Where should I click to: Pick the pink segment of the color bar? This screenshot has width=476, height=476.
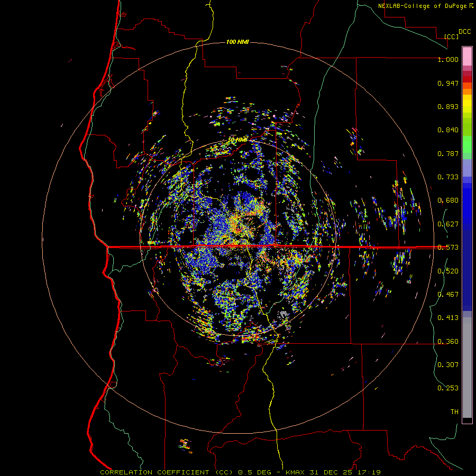click(467, 57)
